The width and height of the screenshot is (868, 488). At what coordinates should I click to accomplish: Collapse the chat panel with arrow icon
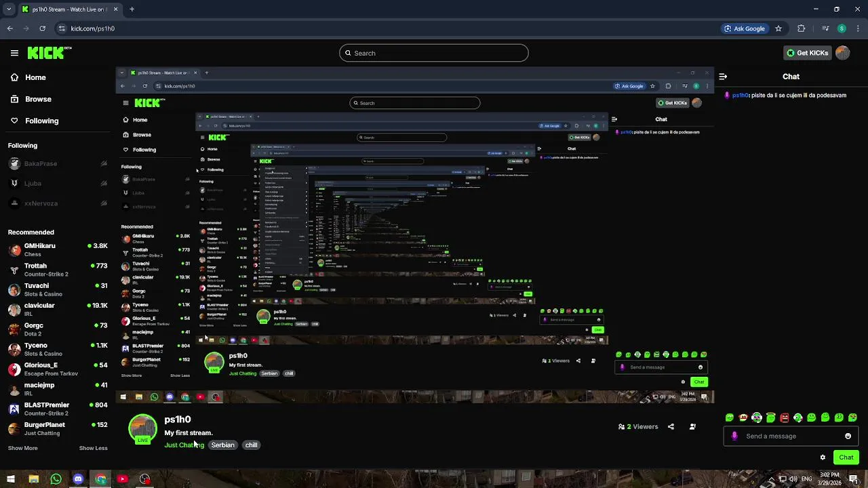(x=723, y=77)
